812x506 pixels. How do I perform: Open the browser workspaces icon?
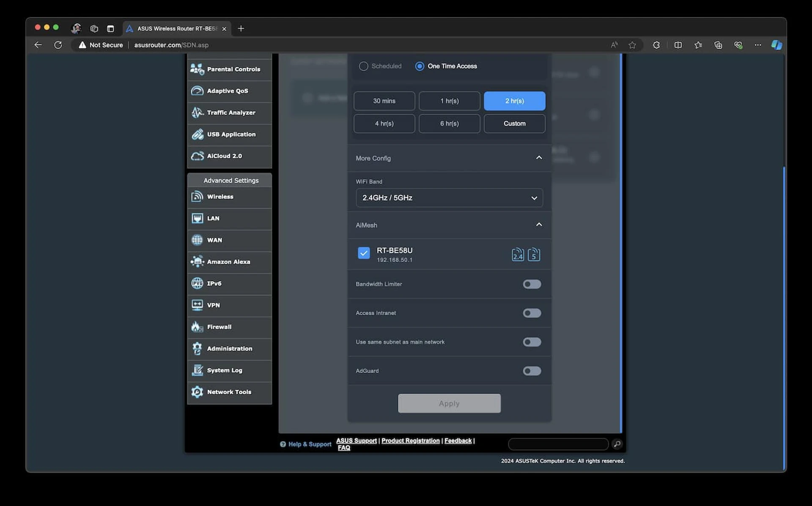94,28
